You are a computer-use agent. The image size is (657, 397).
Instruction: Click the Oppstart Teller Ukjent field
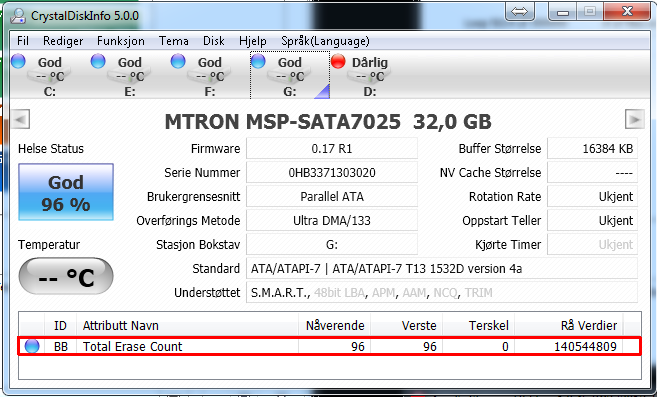592,220
